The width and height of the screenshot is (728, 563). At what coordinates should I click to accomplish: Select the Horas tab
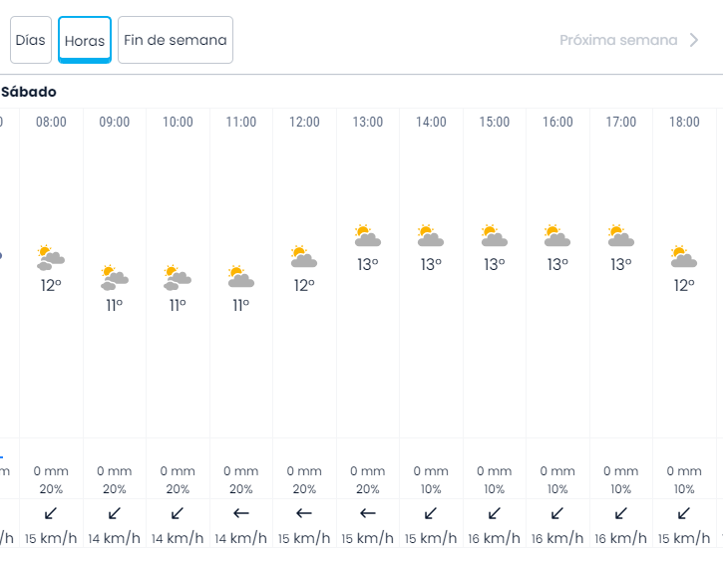pyautogui.click(x=85, y=41)
